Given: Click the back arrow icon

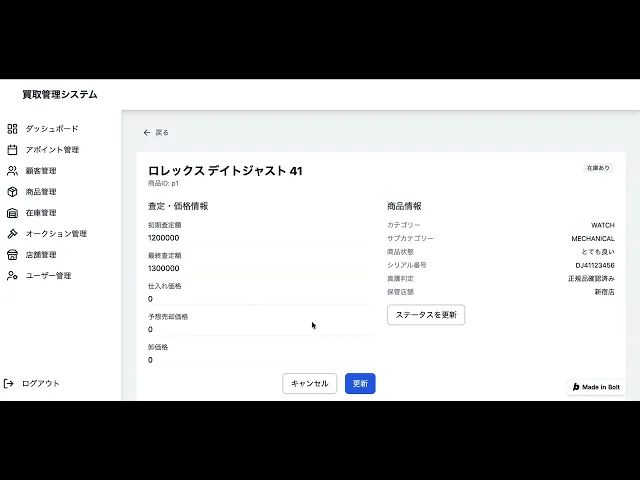Looking at the screenshot, I should [147, 133].
